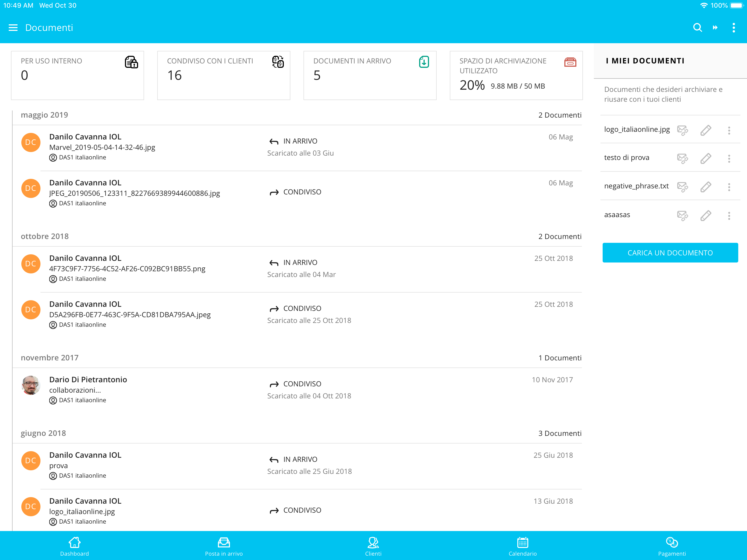Viewport: 747px width, 560px height.
Task: Switch to Posta in arrivo tab
Action: (224, 547)
